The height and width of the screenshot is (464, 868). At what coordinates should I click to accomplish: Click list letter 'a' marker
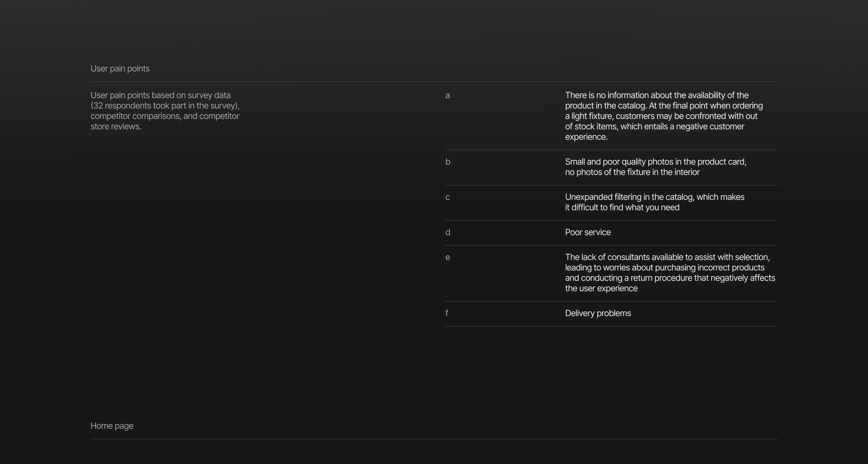[x=448, y=96]
